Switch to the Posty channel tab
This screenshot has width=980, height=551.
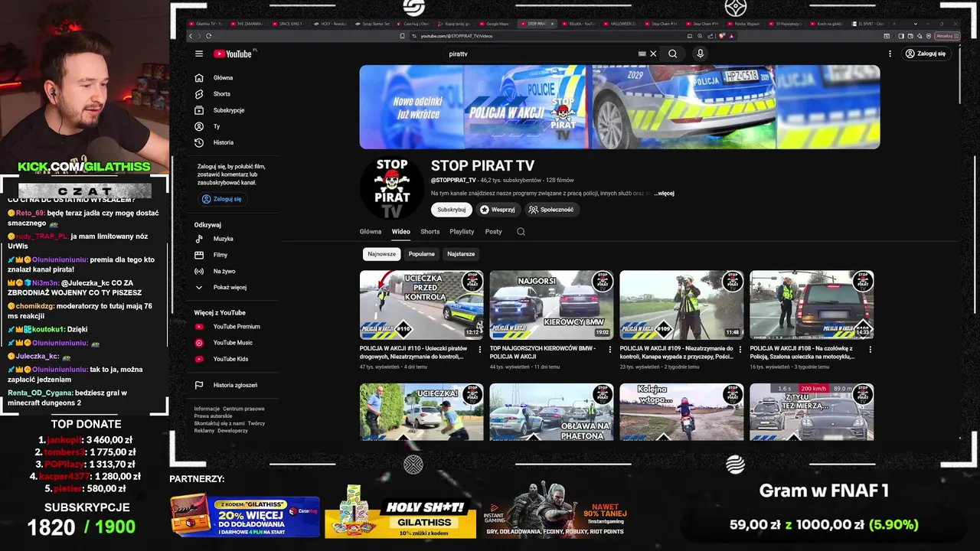pos(494,231)
